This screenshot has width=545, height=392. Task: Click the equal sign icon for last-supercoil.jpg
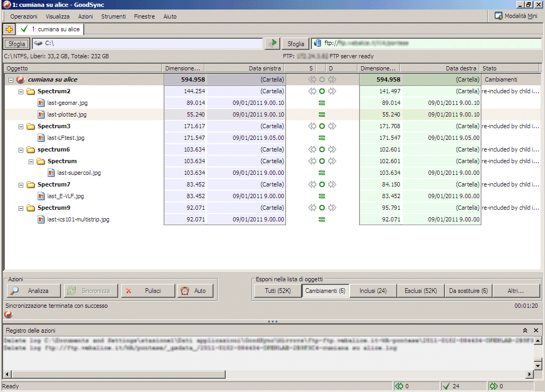[322, 173]
